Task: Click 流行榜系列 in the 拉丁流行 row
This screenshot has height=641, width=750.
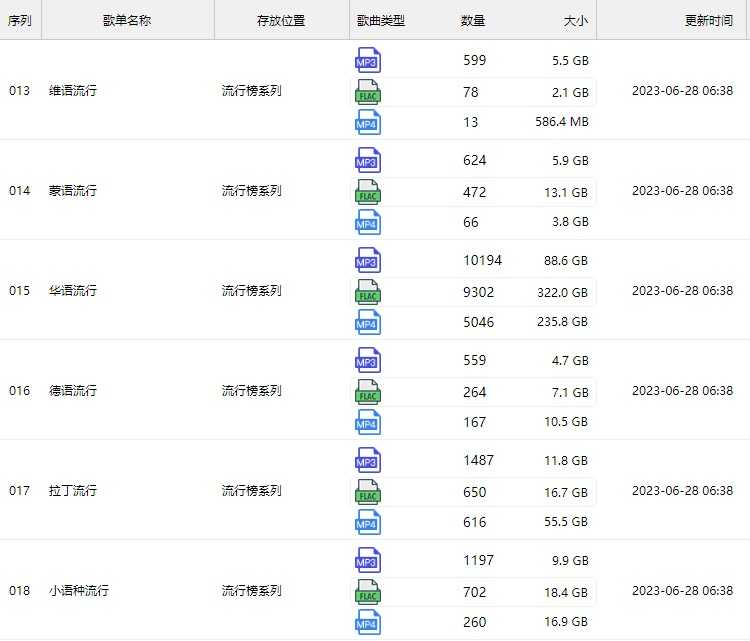Action: point(252,490)
